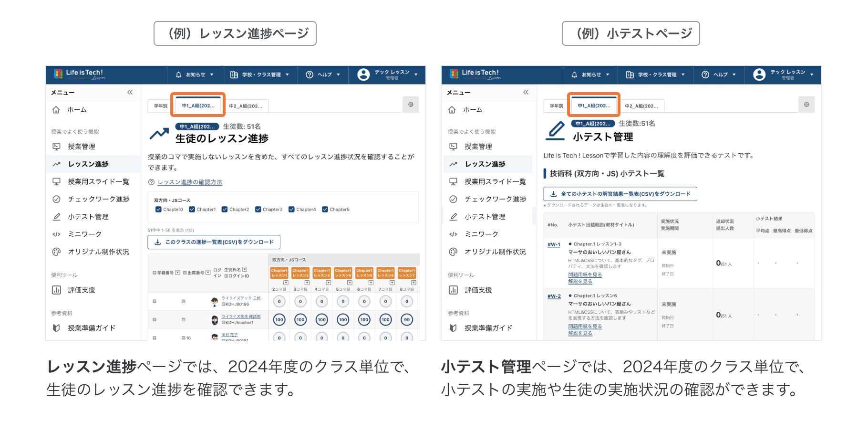Open quiz #W-1 link in quiz list

point(554,244)
